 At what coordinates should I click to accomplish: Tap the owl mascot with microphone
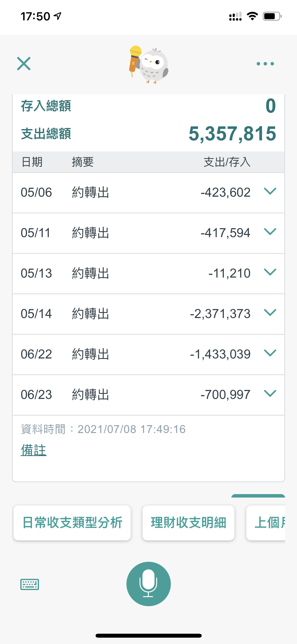[149, 65]
